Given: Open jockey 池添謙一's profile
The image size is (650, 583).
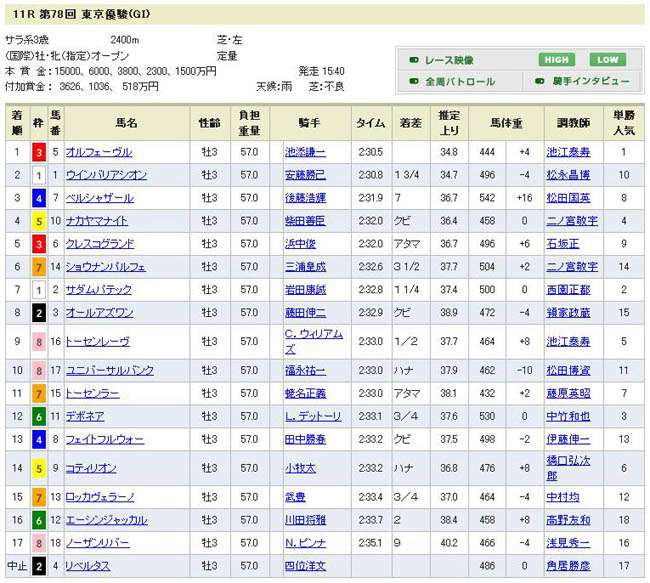Looking at the screenshot, I should [x=305, y=152].
